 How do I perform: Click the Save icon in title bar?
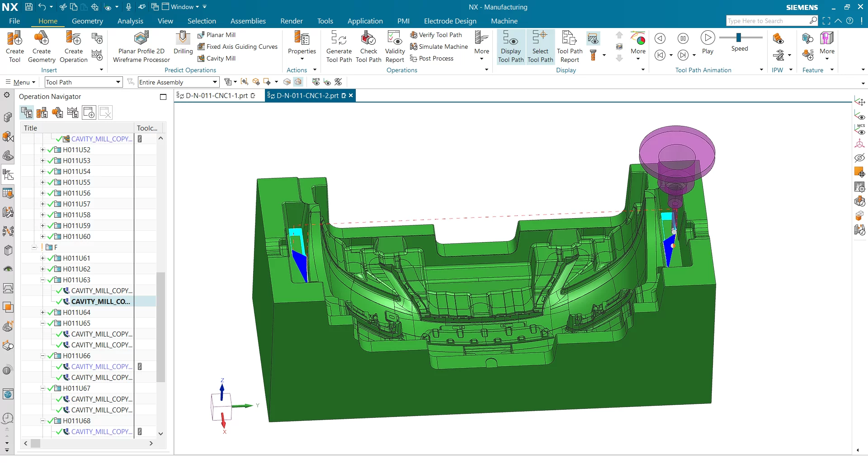tap(28, 7)
